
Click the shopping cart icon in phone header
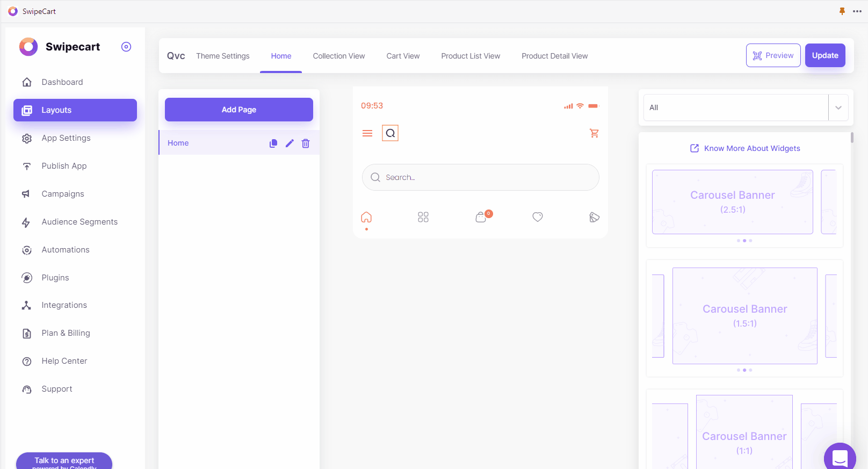[x=594, y=133]
